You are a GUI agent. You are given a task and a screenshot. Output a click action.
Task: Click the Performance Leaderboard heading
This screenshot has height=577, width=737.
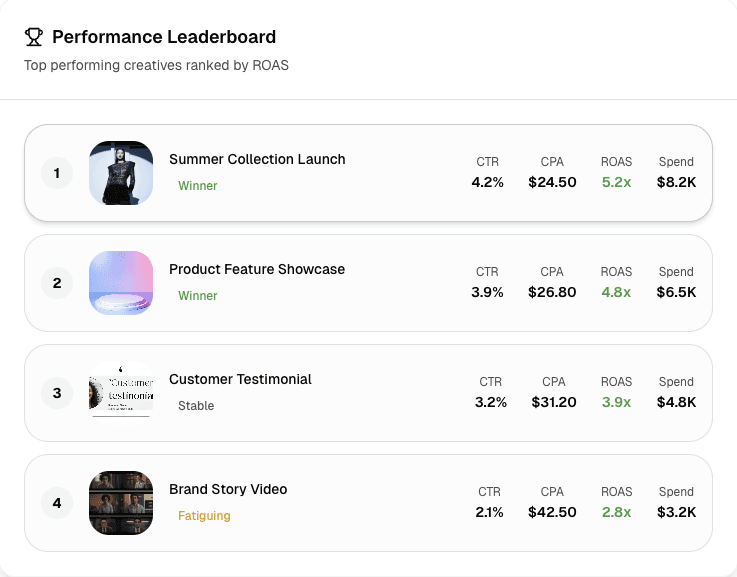pyautogui.click(x=164, y=37)
